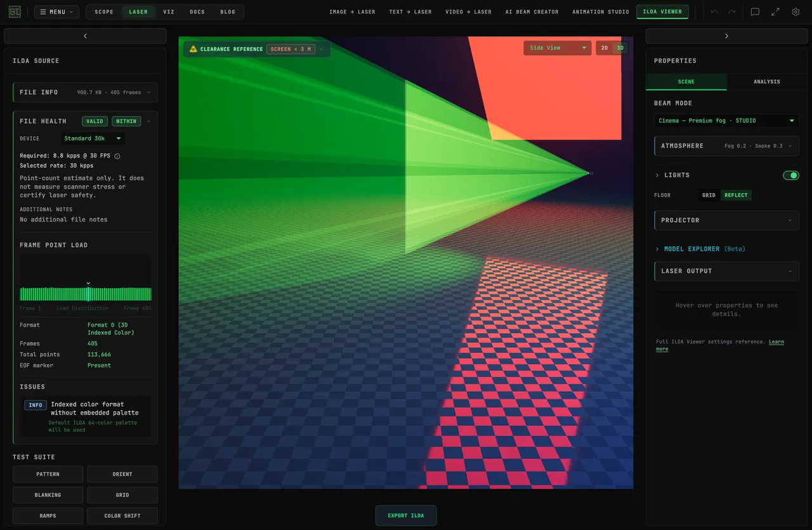This screenshot has height=530, width=812.
Task: Switch viewport to 2D
Action: (605, 48)
